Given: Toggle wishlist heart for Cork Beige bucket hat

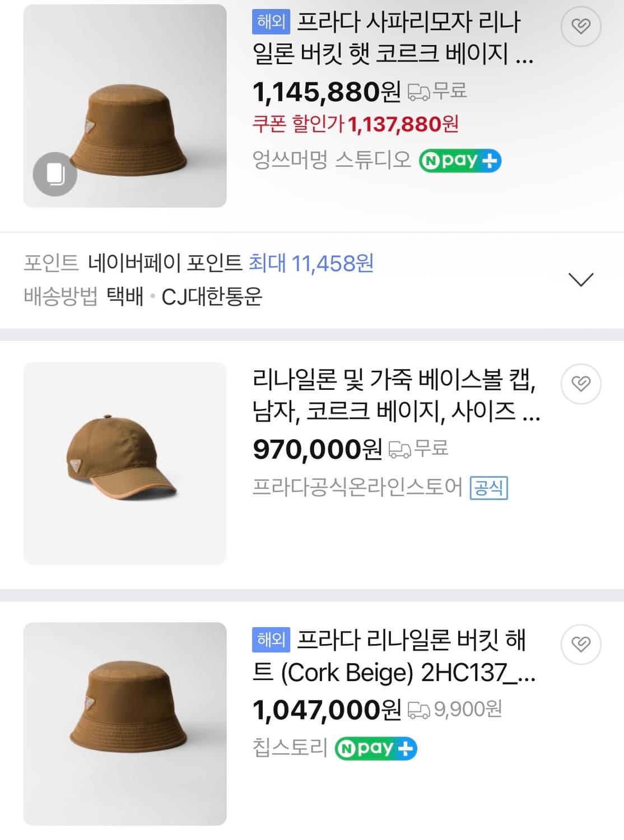Looking at the screenshot, I should pyautogui.click(x=581, y=645).
